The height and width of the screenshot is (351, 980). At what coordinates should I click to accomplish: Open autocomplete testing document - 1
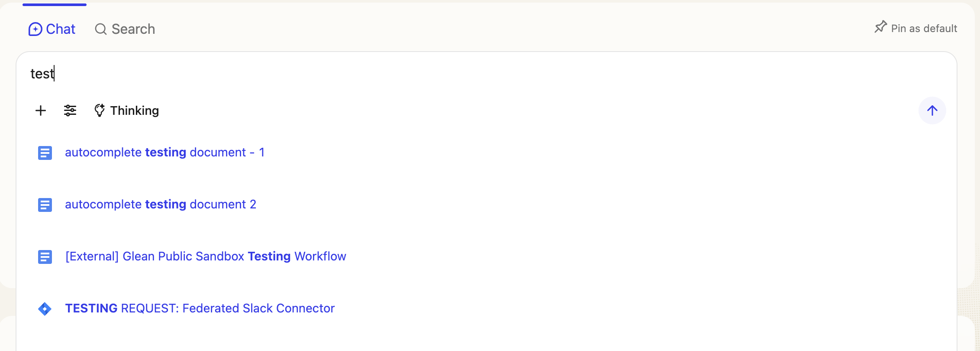tap(164, 153)
